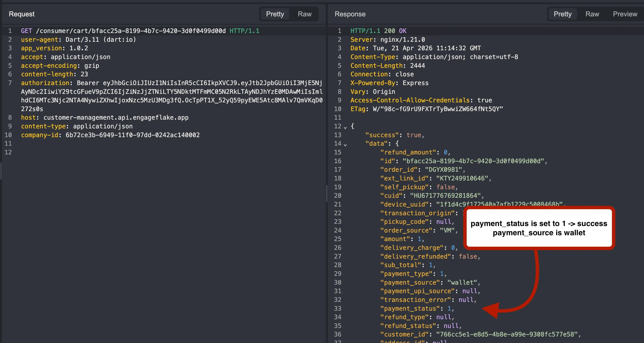Collapse the root JSON object at line 12
Screen dimensions: 644x343
345,127
